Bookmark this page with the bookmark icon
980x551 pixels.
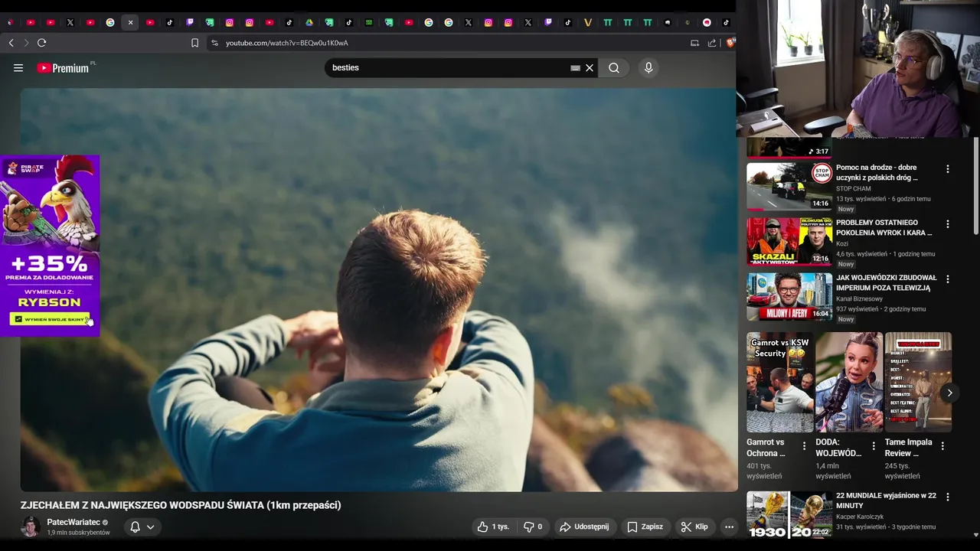click(194, 43)
